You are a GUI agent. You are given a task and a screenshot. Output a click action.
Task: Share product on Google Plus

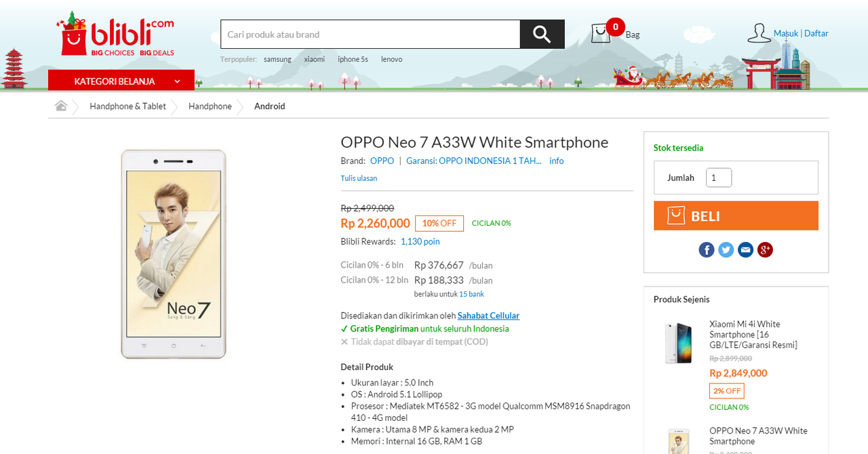[x=766, y=249]
